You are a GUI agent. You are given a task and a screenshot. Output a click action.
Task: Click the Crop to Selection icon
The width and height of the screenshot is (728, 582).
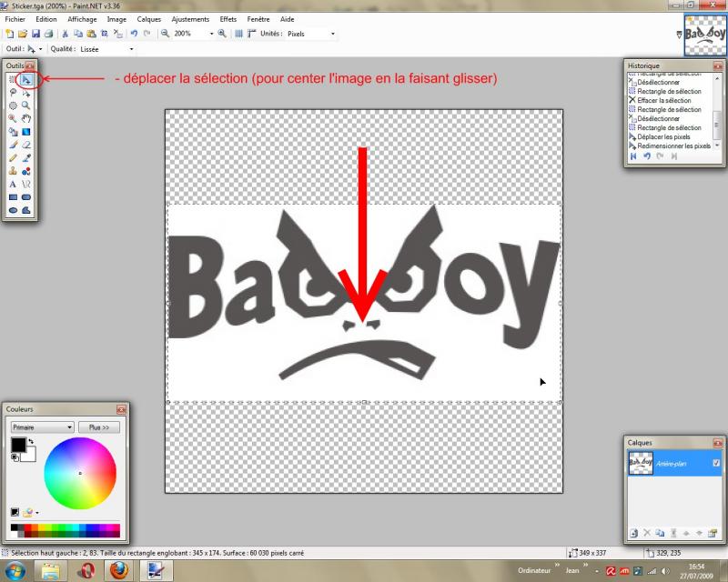click(x=105, y=34)
